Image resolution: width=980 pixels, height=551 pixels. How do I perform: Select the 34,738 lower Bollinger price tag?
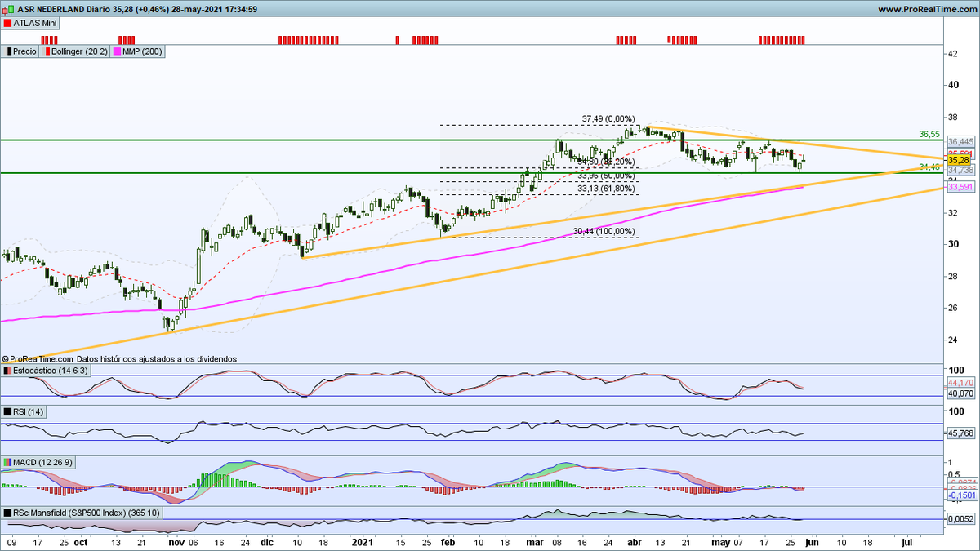pyautogui.click(x=960, y=171)
